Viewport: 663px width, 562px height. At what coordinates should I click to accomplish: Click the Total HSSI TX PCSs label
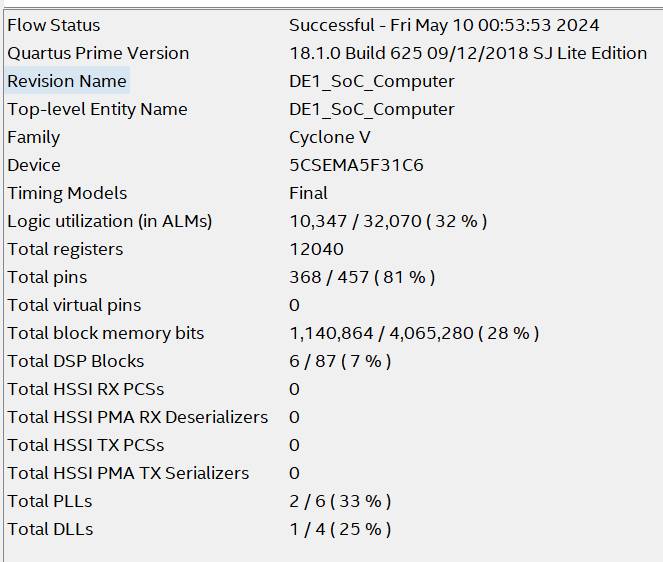[86, 445]
